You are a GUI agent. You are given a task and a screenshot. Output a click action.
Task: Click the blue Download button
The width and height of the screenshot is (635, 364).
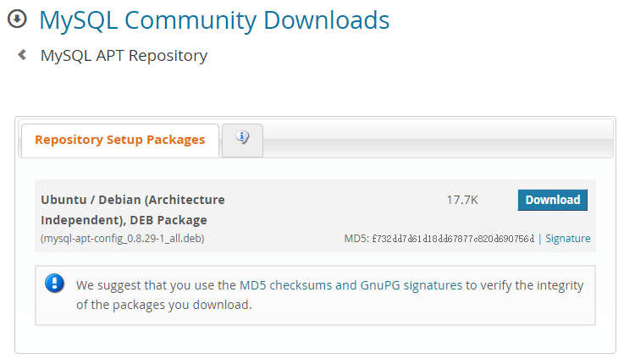tap(552, 200)
